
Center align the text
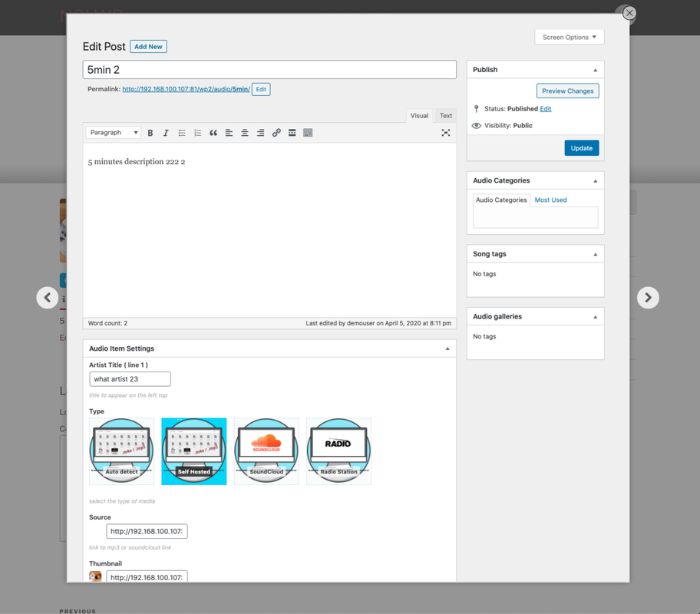[x=245, y=133]
